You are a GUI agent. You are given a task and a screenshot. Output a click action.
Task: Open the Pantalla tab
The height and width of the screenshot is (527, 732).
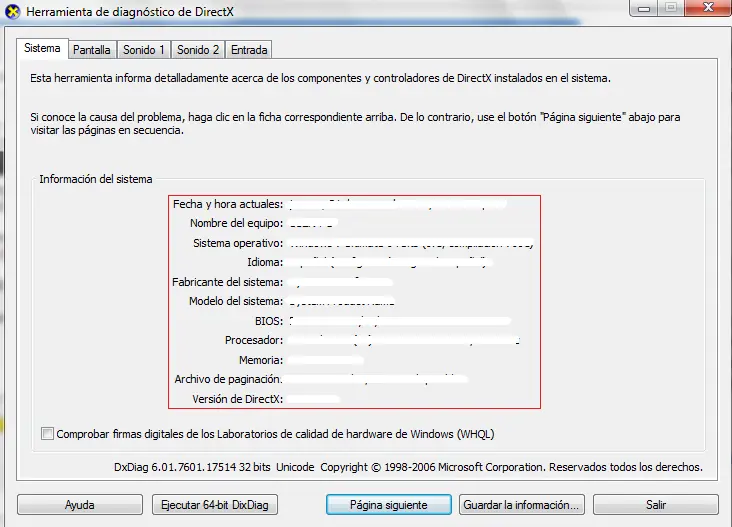click(92, 50)
